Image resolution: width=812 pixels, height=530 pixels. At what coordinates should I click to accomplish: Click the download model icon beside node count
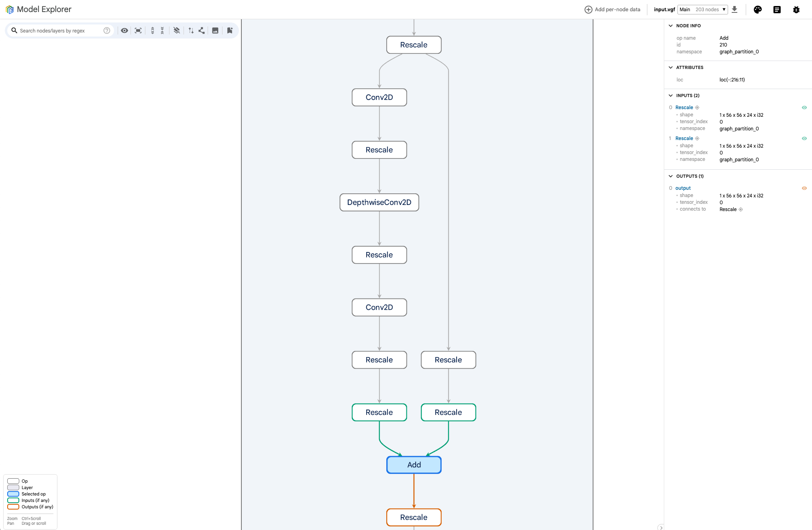point(735,9)
